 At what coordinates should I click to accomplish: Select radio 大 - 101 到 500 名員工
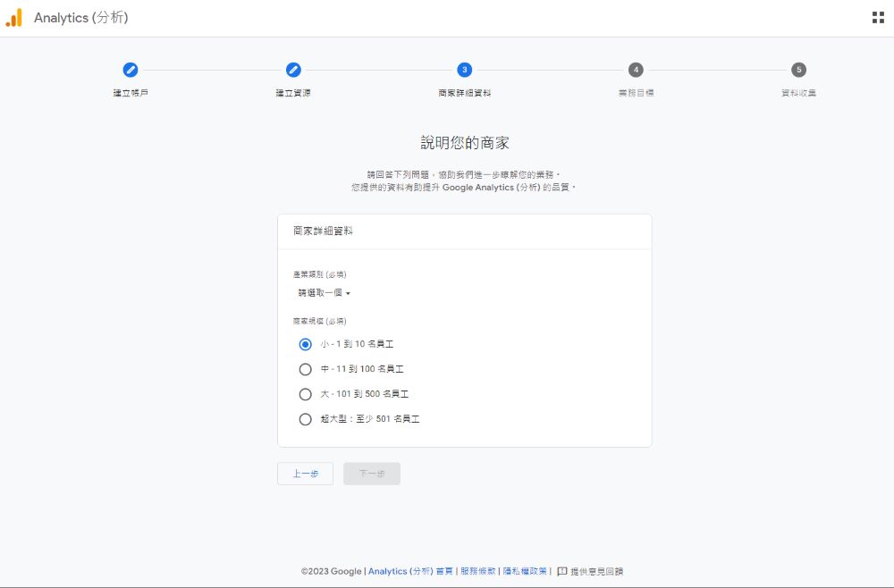point(306,394)
